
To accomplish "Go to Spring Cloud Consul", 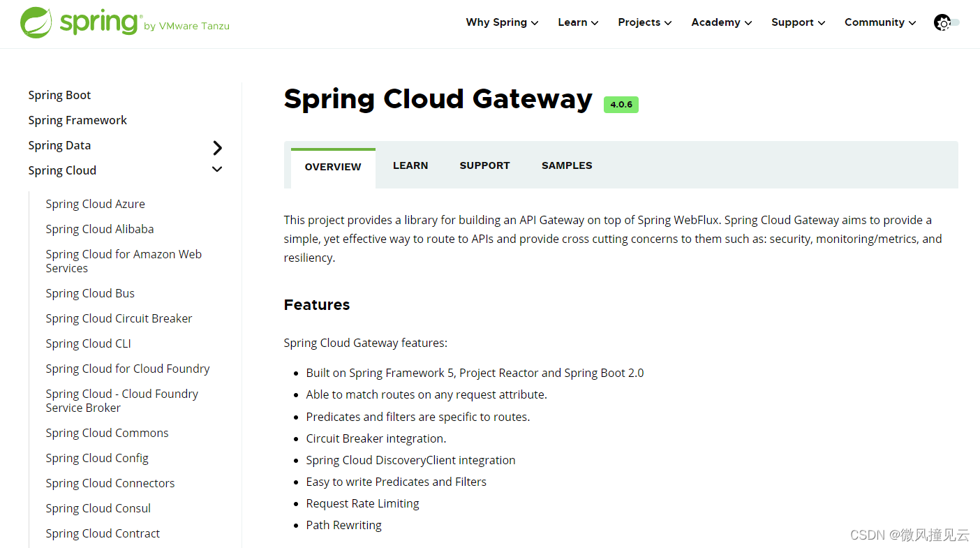I will 98,508.
